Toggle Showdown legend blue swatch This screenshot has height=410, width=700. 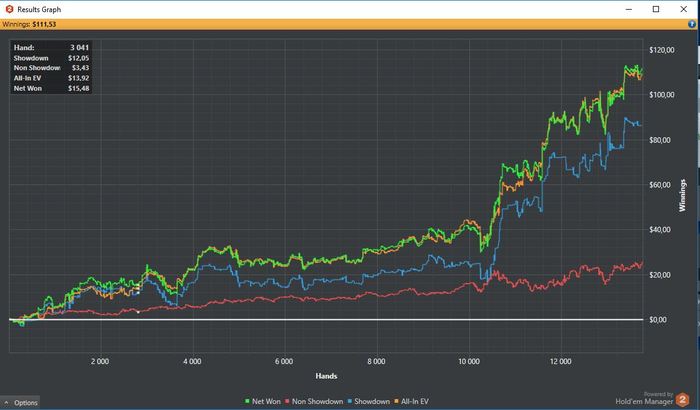[x=350, y=402]
